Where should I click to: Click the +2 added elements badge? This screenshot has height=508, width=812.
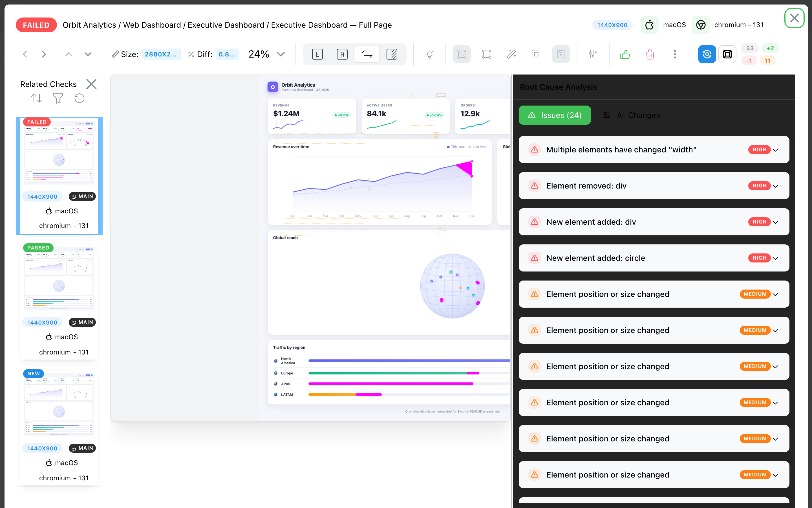770,48
